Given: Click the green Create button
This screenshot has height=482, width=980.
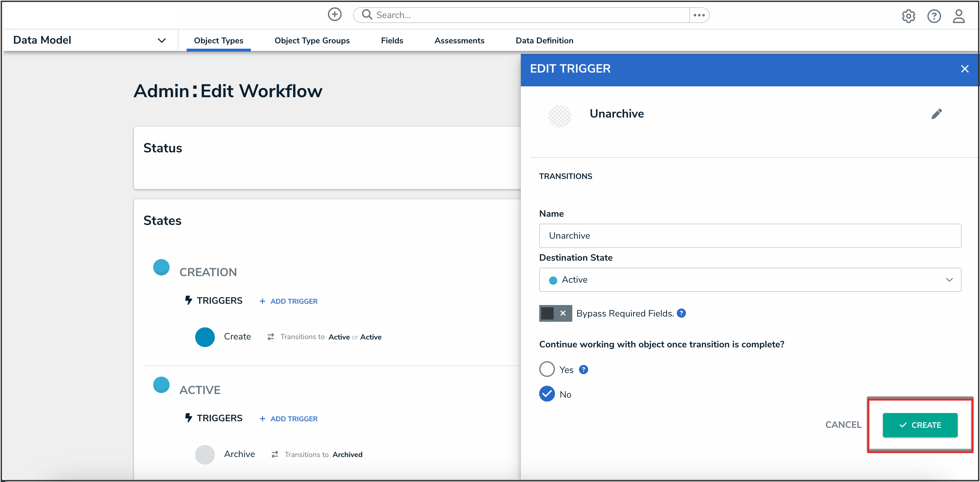Looking at the screenshot, I should click(920, 425).
